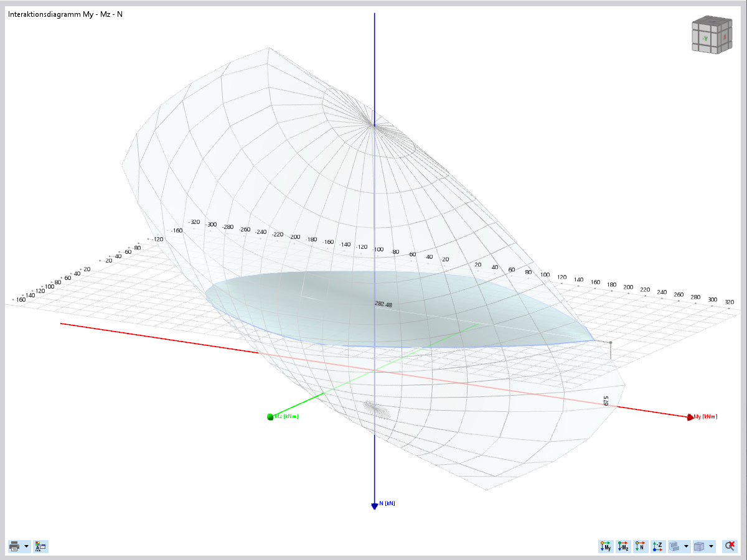Click the green Mz axis endpoint sphere
The width and height of the screenshot is (747, 560).
(x=271, y=416)
